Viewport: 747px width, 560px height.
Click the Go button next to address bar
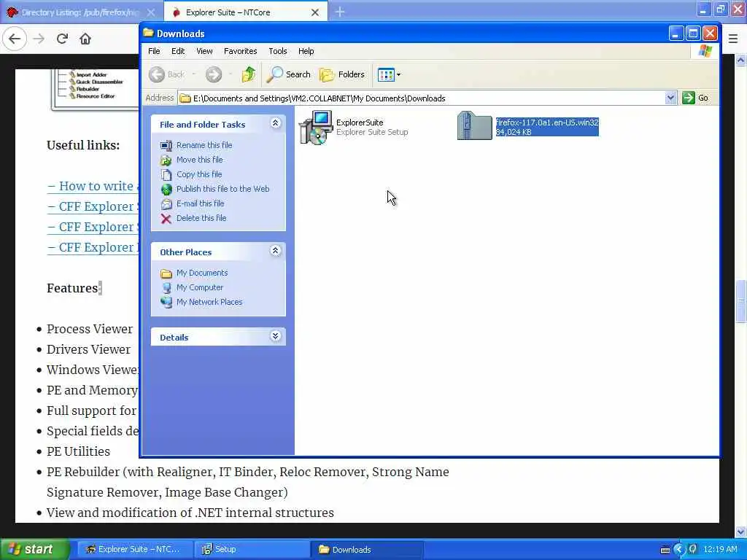tap(695, 98)
